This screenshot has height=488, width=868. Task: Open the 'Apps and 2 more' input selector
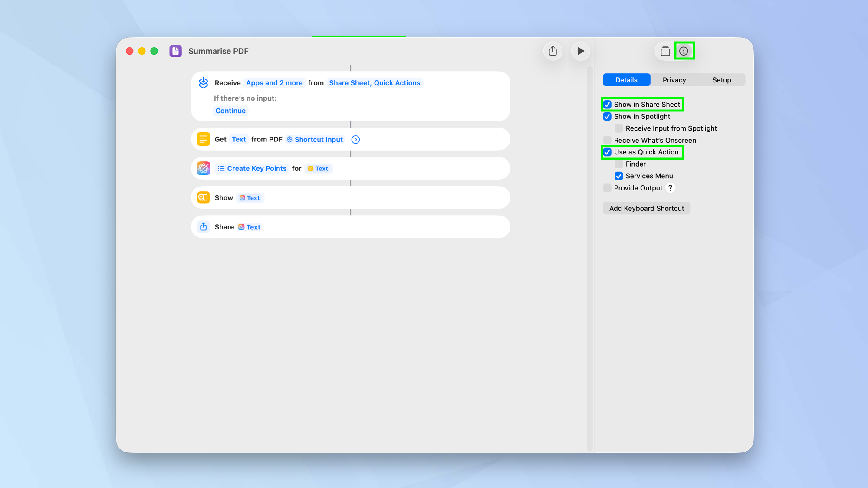point(274,82)
